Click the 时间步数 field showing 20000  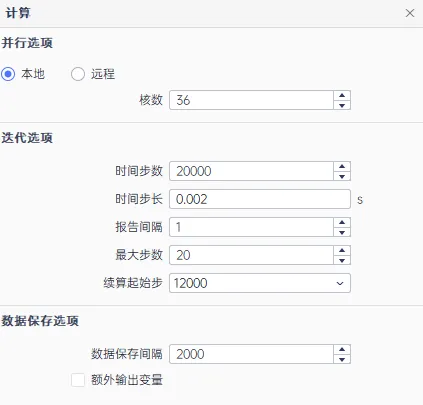(251, 171)
